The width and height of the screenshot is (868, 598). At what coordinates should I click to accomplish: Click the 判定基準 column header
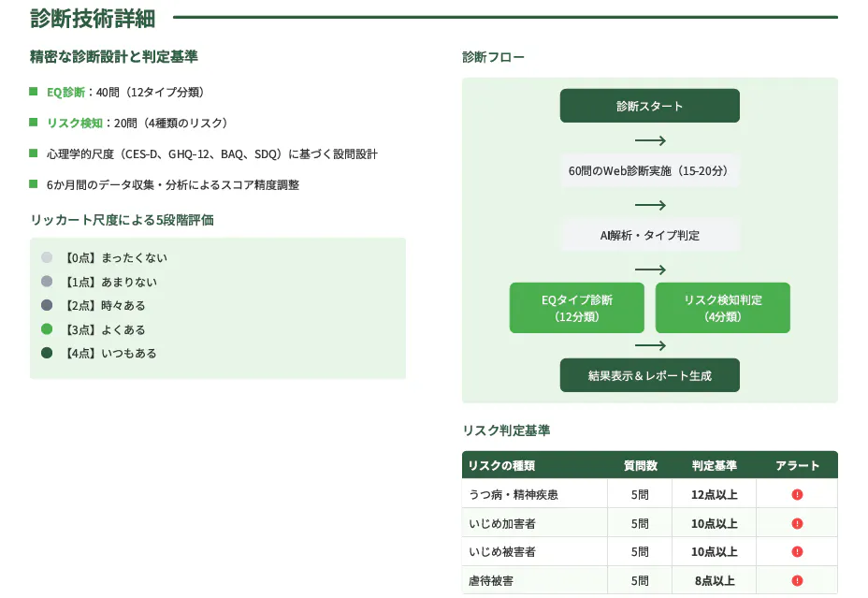tap(715, 466)
